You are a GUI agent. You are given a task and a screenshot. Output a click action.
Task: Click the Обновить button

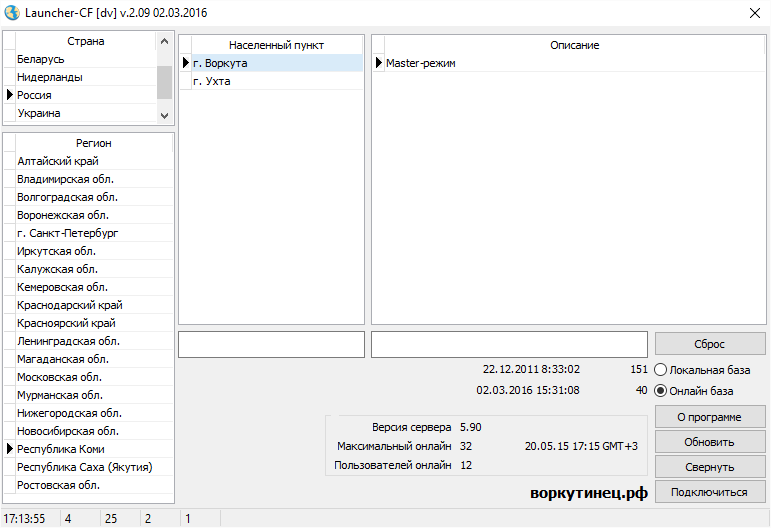[710, 442]
